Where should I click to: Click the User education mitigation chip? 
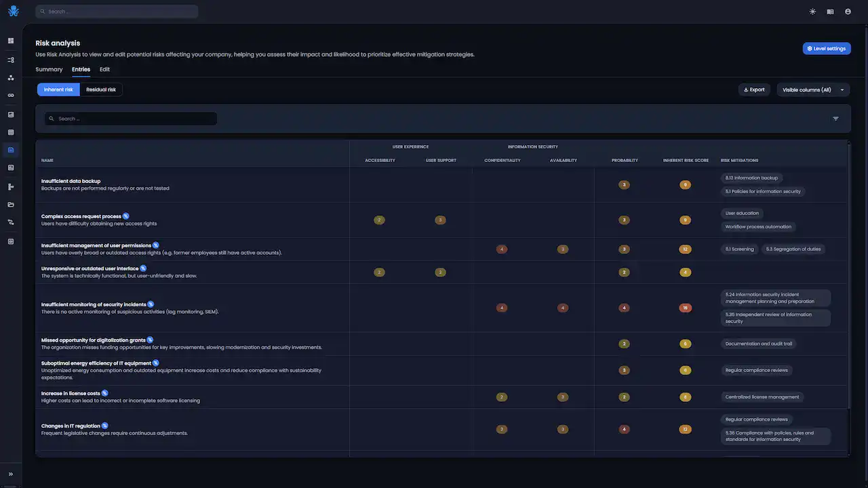click(743, 213)
